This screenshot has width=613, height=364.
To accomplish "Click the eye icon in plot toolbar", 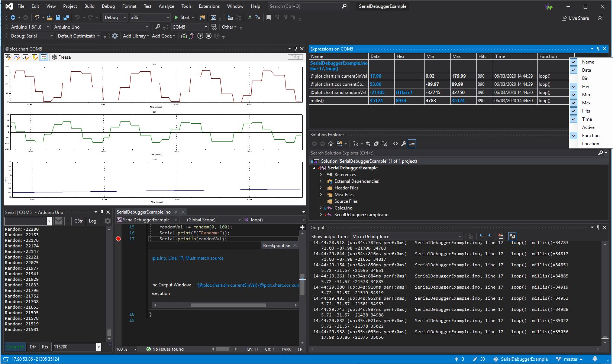I will click(x=8, y=57).
